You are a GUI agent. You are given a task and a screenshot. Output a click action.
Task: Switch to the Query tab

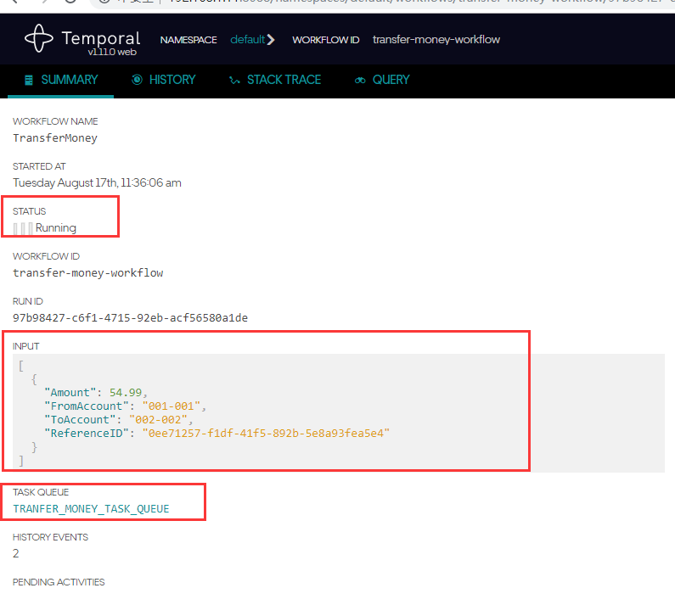pos(382,80)
